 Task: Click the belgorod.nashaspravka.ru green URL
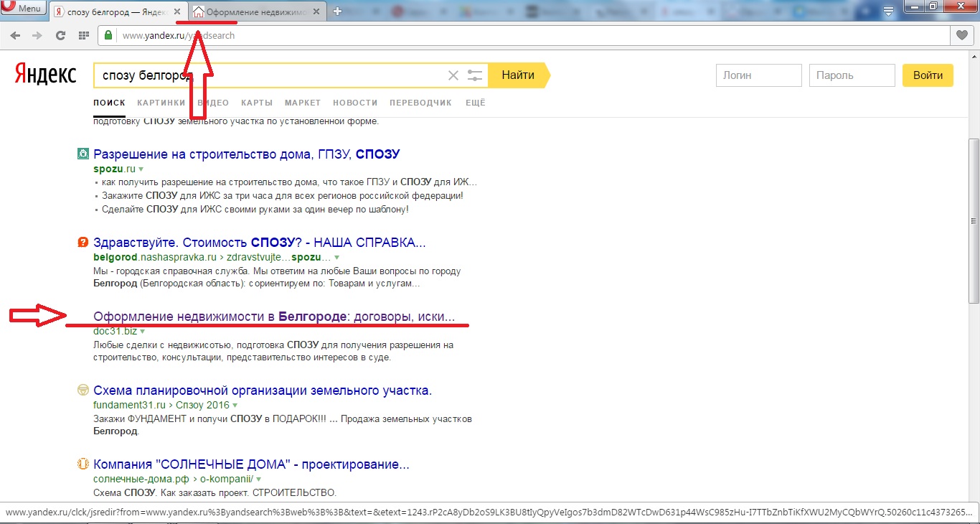click(155, 257)
